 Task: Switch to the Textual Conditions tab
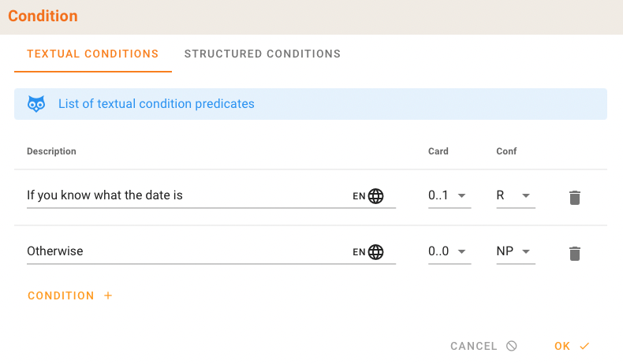(x=93, y=54)
